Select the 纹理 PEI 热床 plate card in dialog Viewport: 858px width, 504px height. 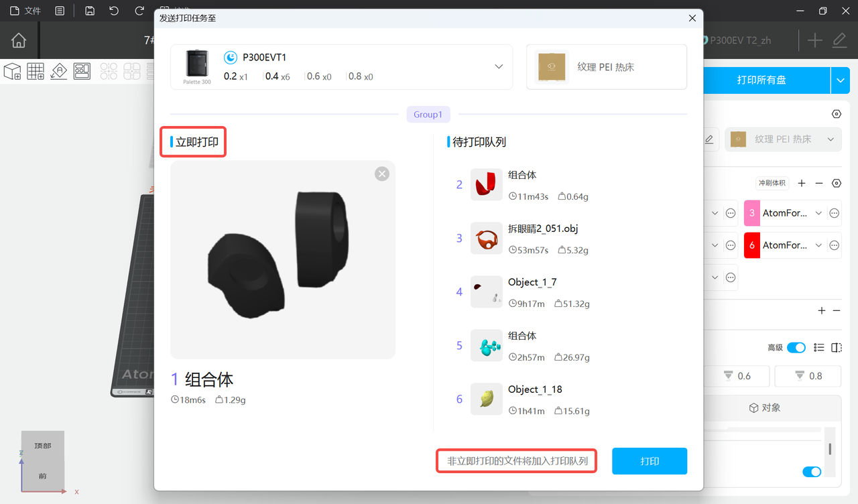point(607,67)
